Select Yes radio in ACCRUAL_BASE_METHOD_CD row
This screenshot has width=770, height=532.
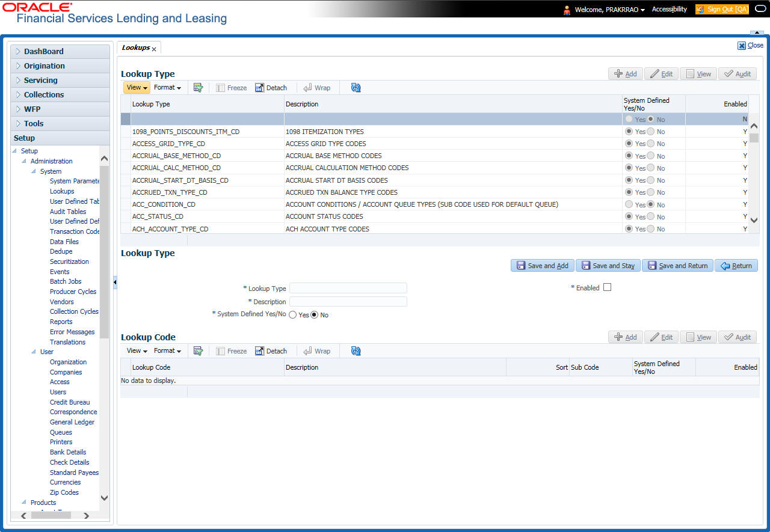pos(630,156)
